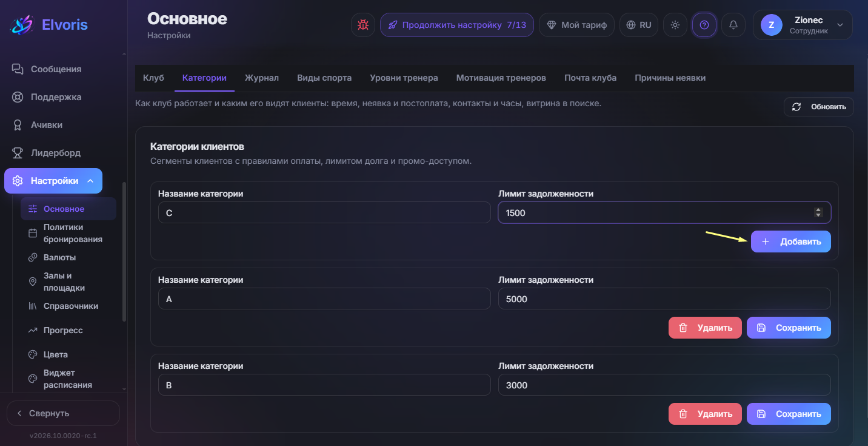Open Справочники settings page
Screen dimensions: 868x446
click(68, 306)
